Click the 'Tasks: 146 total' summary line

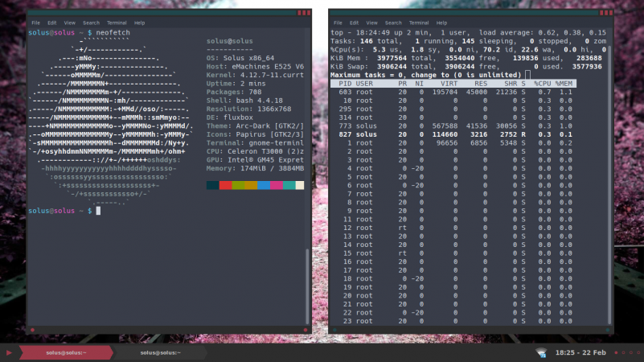click(468, 41)
